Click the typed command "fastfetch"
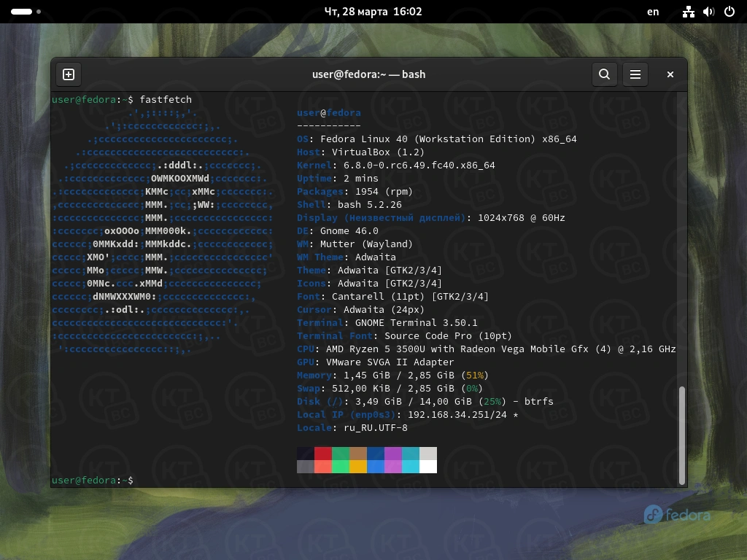The width and height of the screenshot is (747, 560). (x=166, y=99)
